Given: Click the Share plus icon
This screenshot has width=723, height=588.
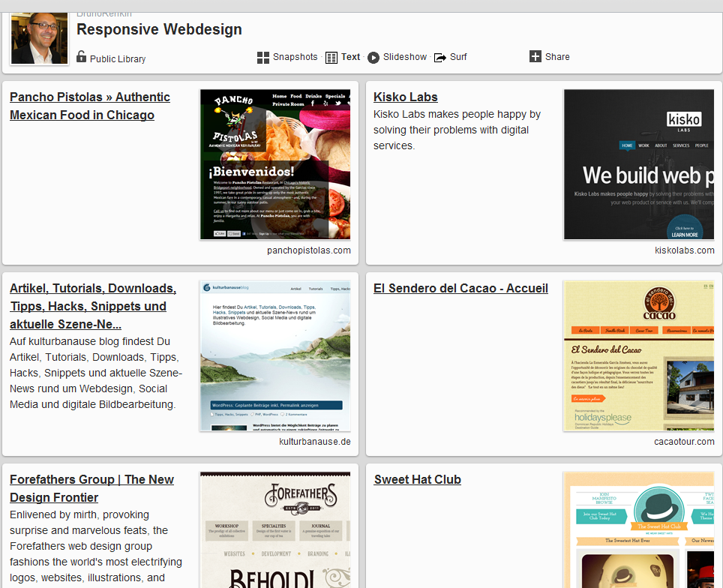Looking at the screenshot, I should pos(535,56).
